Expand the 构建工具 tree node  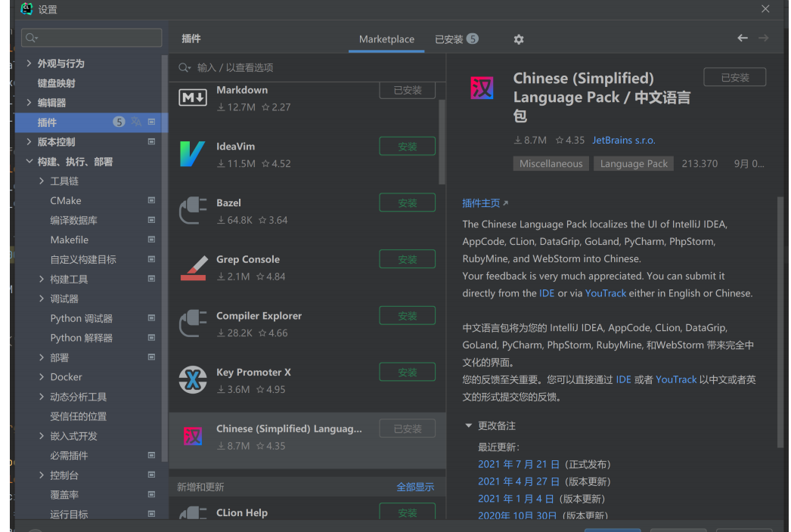(x=42, y=278)
